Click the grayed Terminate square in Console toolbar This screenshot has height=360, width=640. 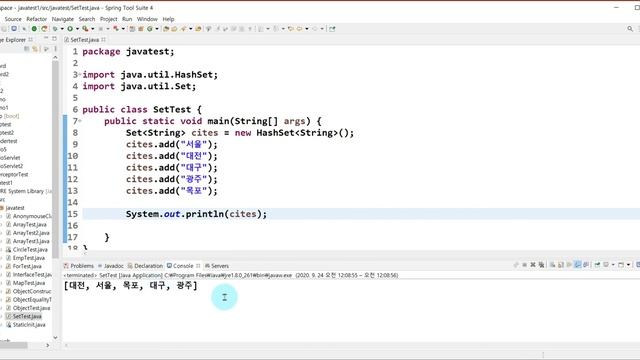(524, 265)
